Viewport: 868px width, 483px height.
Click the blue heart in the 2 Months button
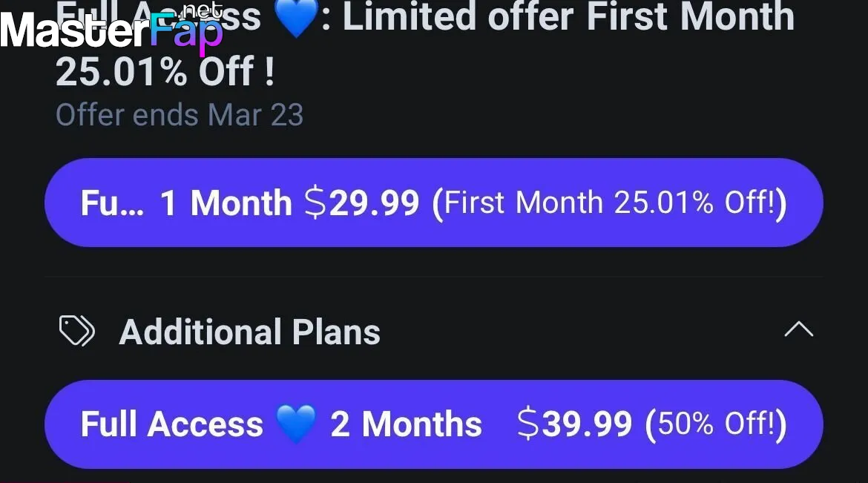click(296, 423)
